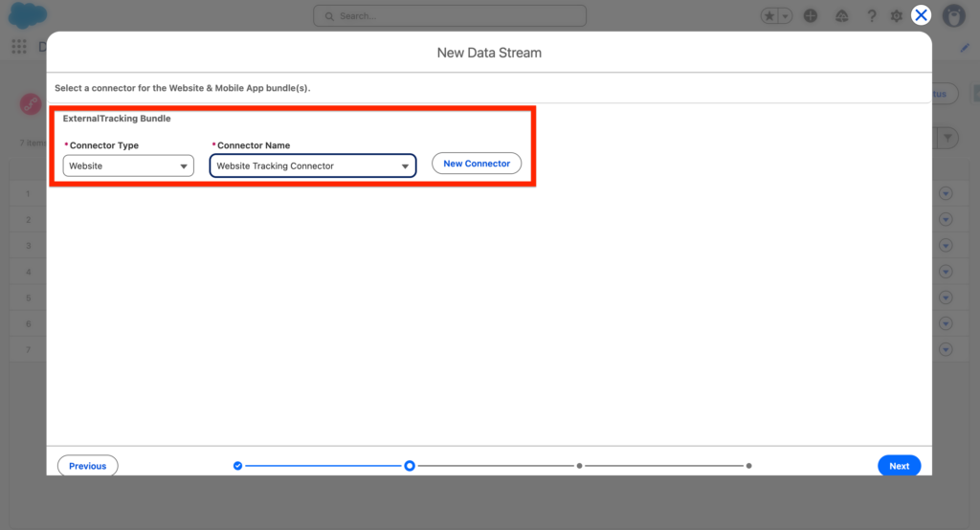
Task: Expand the Connector Type dropdown
Action: [128, 166]
